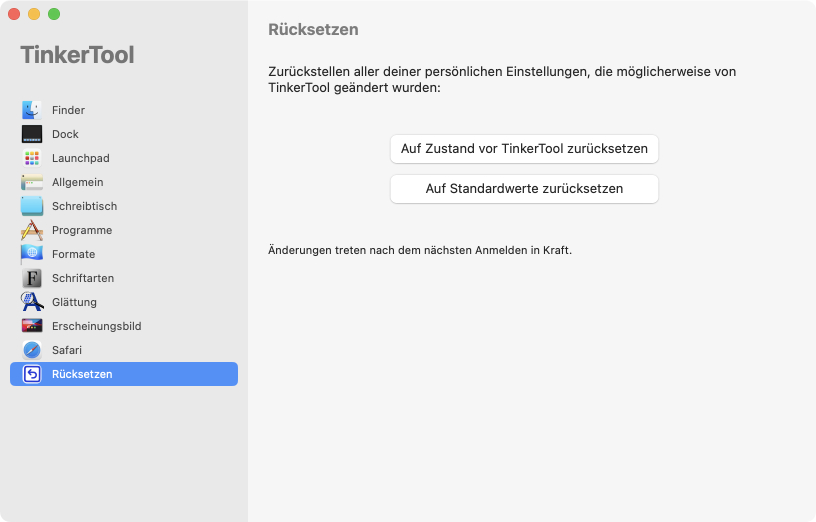Viewport: 816px width, 522px height.
Task: Click the Launchpad grid icon
Action: pyautogui.click(x=32, y=158)
